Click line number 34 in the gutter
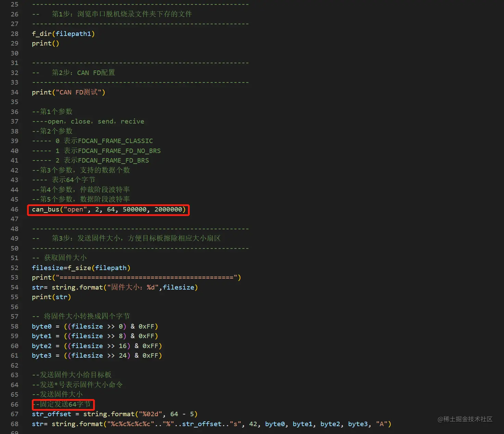504x434 pixels. click(14, 92)
